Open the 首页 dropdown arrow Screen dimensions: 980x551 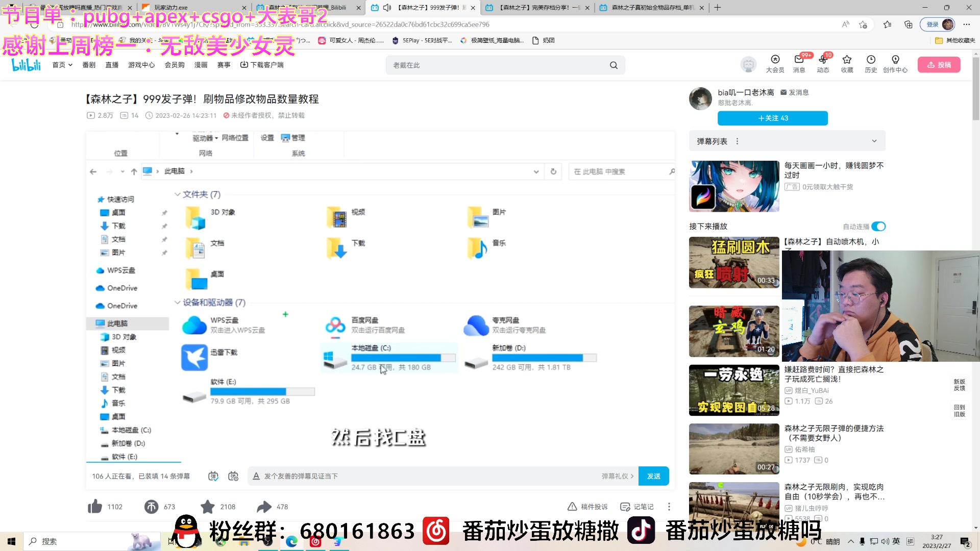pyautogui.click(x=70, y=65)
